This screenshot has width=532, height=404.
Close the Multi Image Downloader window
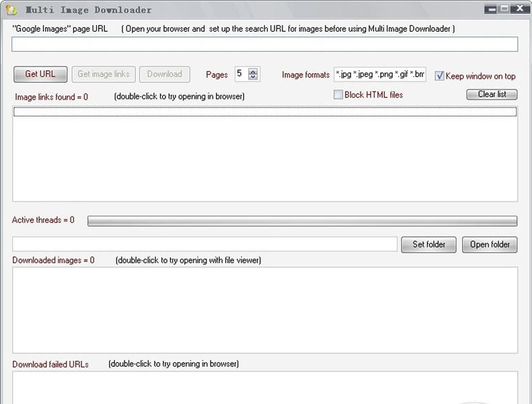coord(519,9)
